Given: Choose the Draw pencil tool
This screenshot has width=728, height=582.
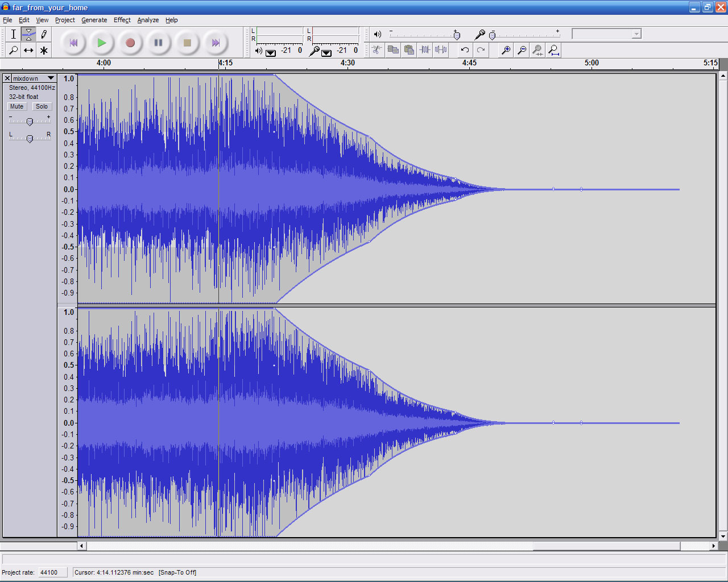Looking at the screenshot, I should tap(44, 35).
